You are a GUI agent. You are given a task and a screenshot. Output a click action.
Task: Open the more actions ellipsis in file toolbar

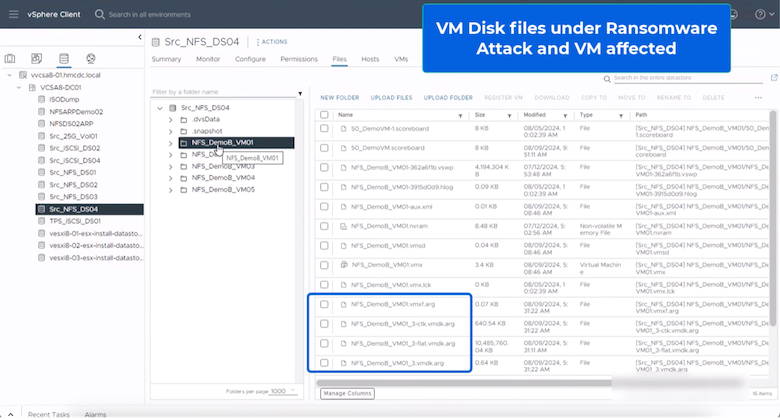[758, 98]
